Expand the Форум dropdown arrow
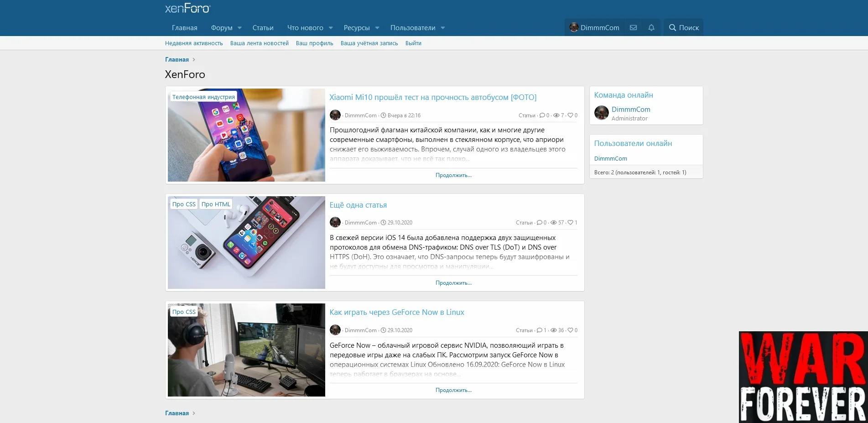This screenshot has height=423, width=868. 239,28
